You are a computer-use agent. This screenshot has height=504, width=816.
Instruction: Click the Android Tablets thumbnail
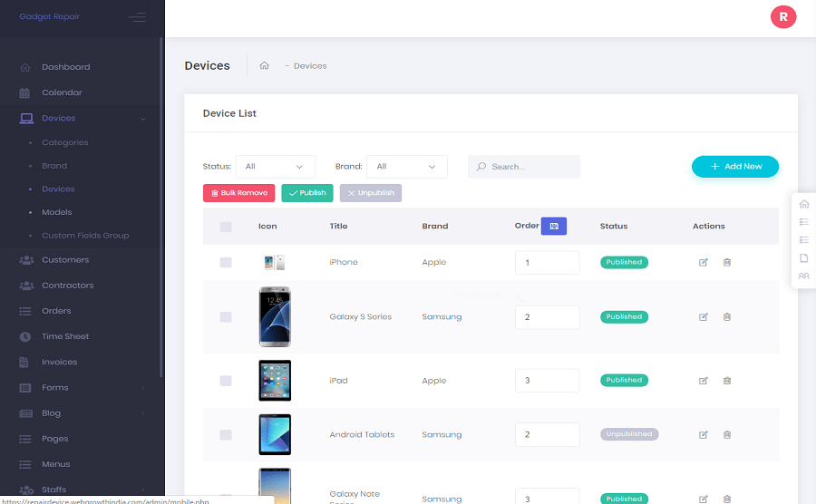(275, 435)
